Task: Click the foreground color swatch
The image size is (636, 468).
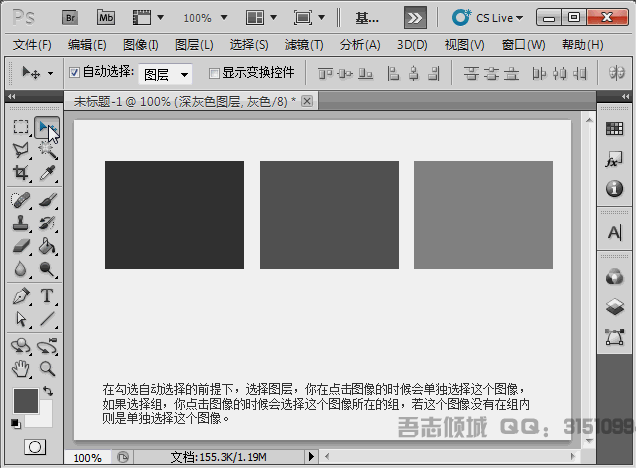Action: tap(26, 400)
